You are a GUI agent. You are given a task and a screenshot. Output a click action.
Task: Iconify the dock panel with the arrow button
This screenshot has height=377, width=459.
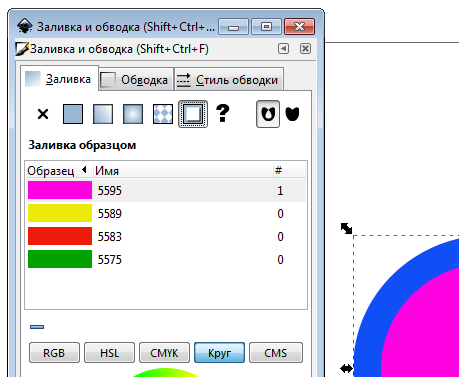click(284, 49)
